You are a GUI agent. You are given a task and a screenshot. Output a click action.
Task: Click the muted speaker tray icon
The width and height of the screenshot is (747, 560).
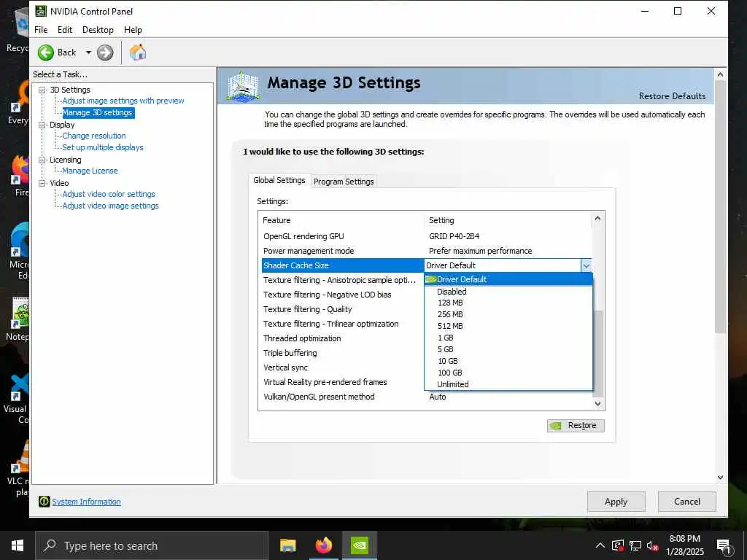point(653,545)
